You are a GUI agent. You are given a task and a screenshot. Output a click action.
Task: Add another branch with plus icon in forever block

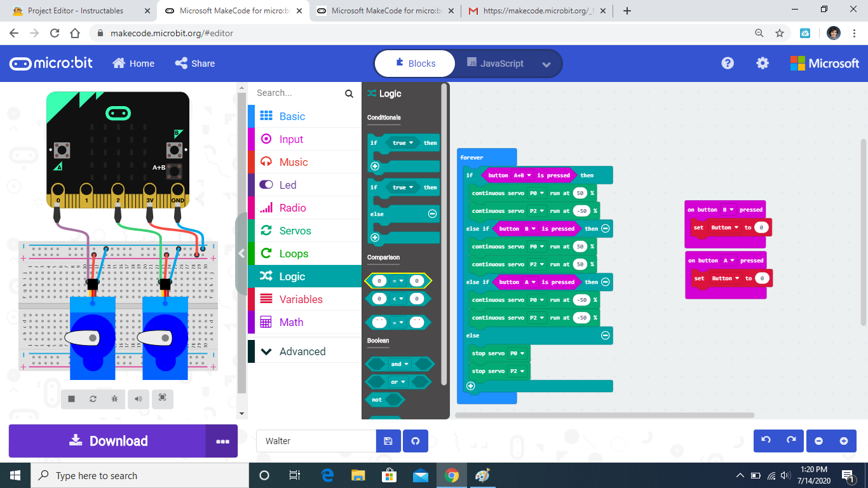(x=471, y=386)
